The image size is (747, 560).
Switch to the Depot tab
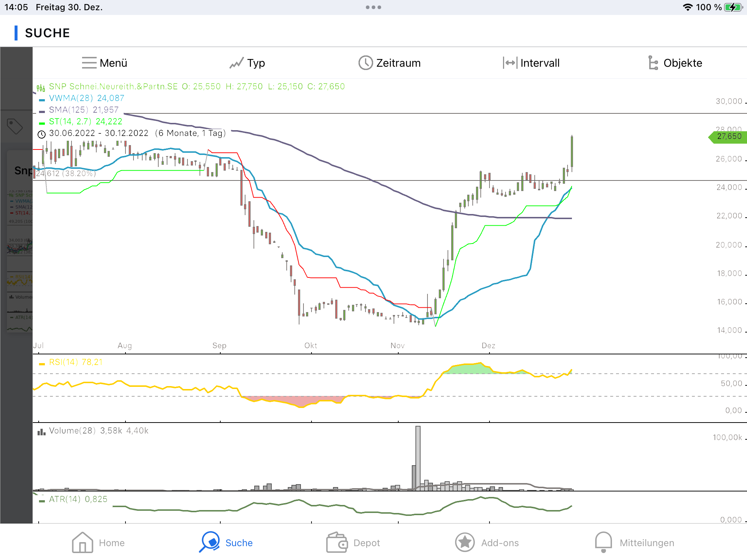(337, 542)
